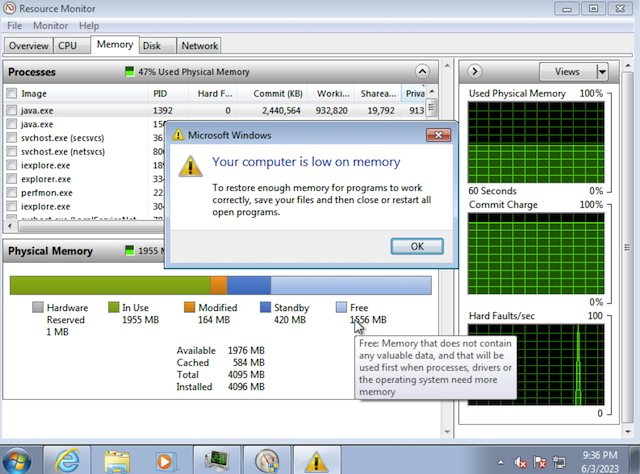Click the Commit Charge graph

click(536, 254)
